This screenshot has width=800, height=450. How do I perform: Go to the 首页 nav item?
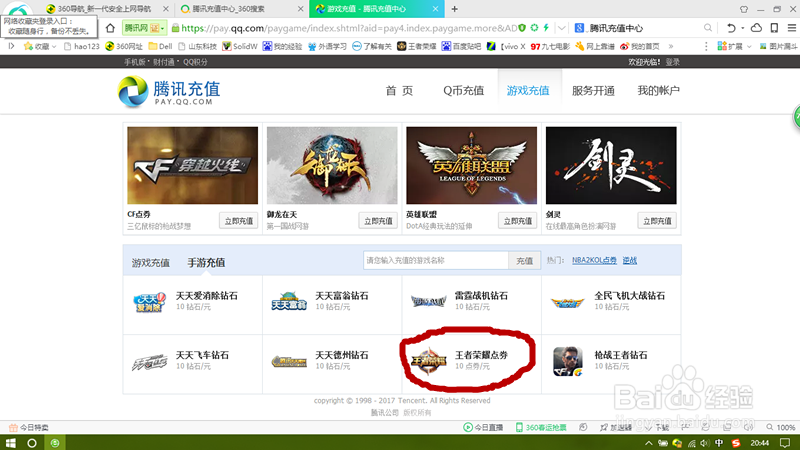(x=399, y=91)
